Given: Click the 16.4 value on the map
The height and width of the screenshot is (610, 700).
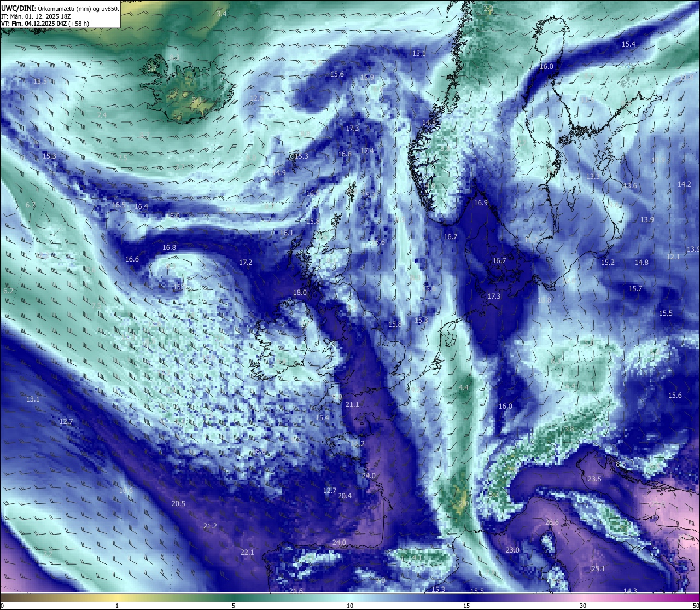Looking at the screenshot, I should coord(141,207).
